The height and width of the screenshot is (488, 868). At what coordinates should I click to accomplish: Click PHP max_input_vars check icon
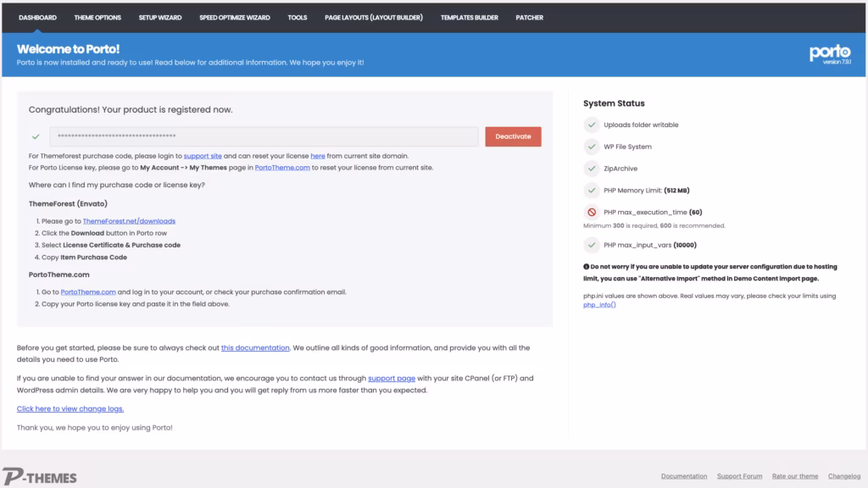592,245
